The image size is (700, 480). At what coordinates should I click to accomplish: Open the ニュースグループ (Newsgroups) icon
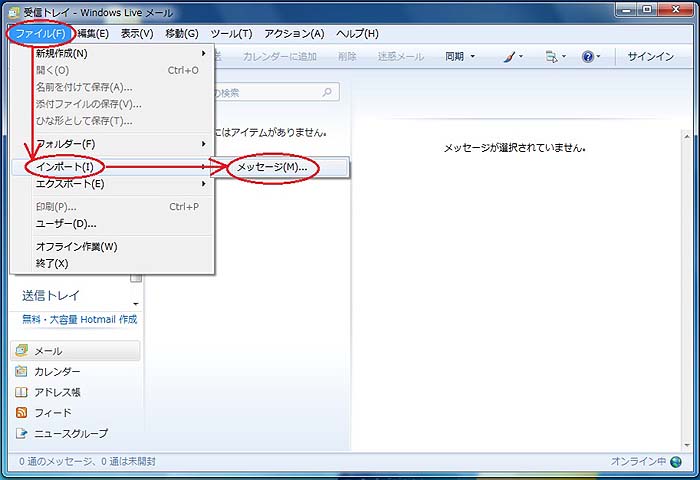(22, 434)
